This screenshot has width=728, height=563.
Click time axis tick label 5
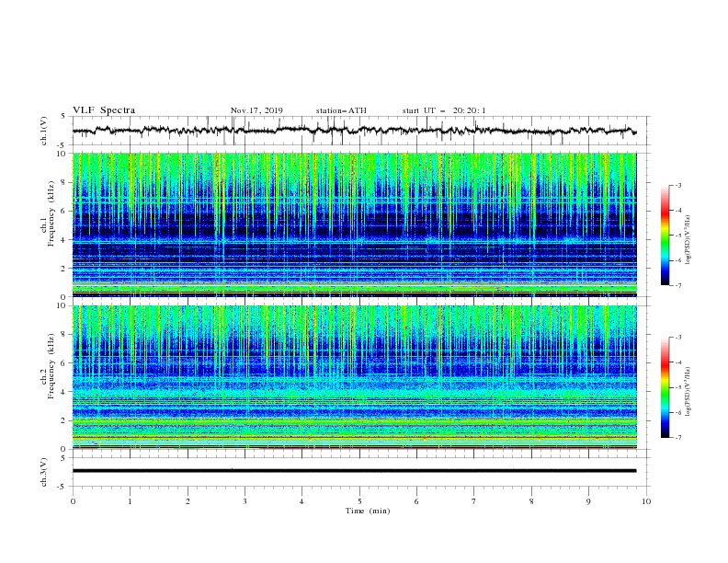point(359,501)
